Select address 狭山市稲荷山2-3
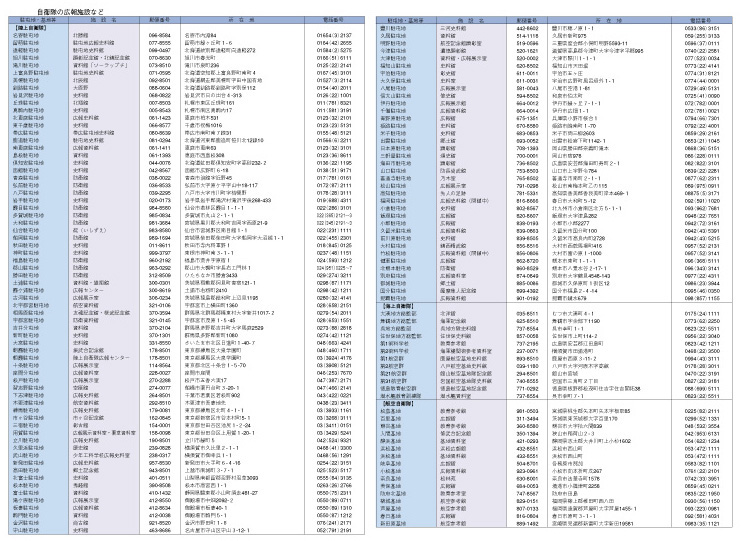 point(573,433)
